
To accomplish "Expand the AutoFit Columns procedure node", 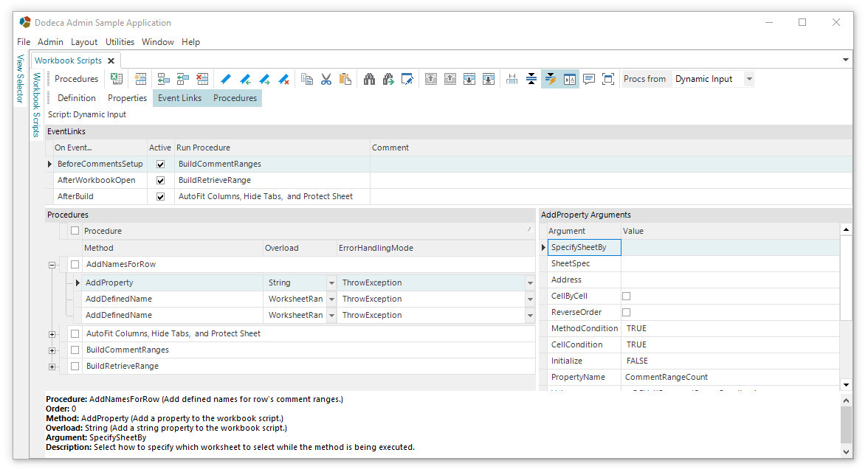I will 52,335.
